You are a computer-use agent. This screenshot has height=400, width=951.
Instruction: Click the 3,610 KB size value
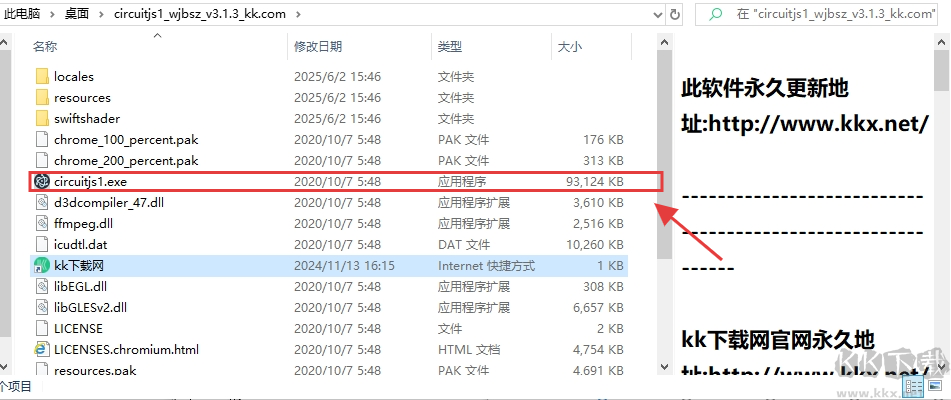[598, 202]
